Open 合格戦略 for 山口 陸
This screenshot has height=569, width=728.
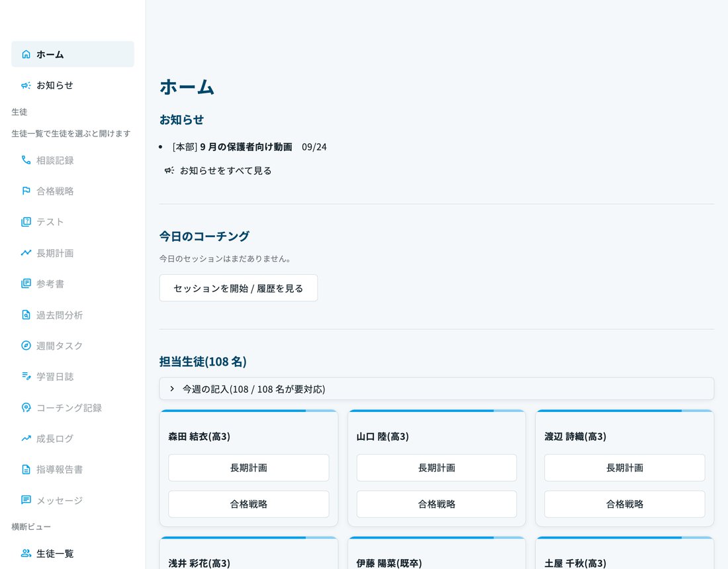click(x=436, y=504)
